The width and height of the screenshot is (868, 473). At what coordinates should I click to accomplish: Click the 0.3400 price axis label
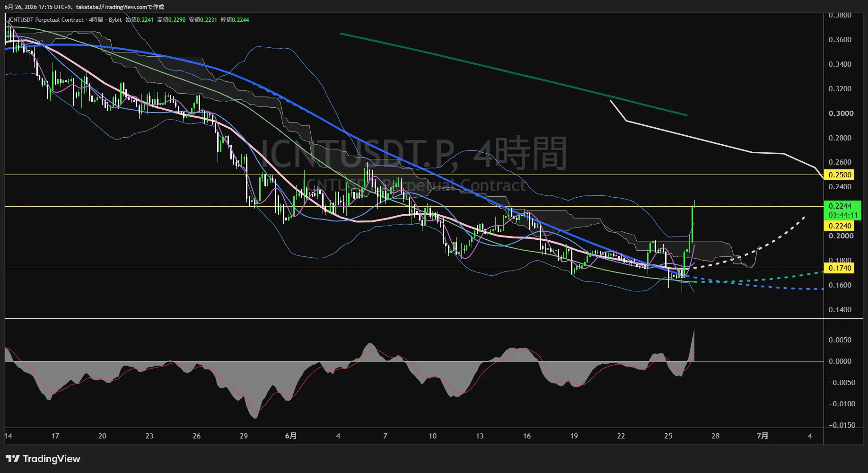pyautogui.click(x=840, y=64)
